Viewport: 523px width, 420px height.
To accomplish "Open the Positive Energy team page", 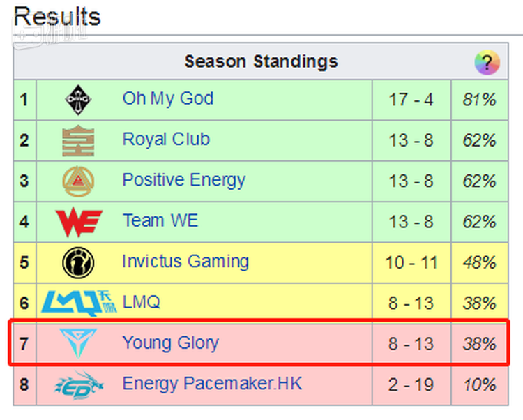I will pos(183,181).
